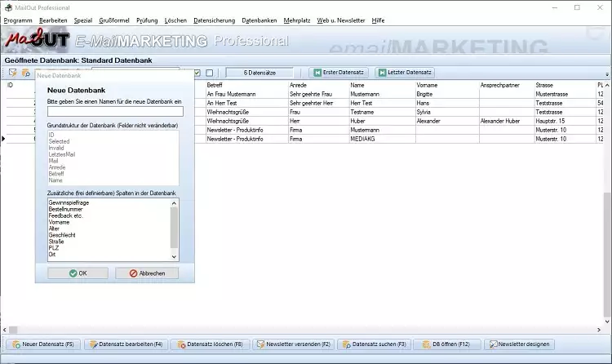This screenshot has width=612, height=364.
Task: Untick the checked checkbox in top toolbar
Action: coord(197,73)
